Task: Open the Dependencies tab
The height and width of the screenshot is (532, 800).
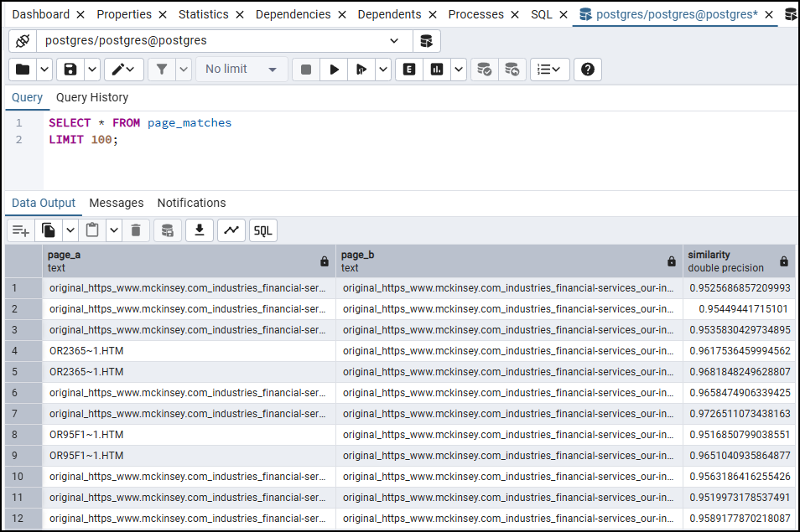Action: [293, 15]
